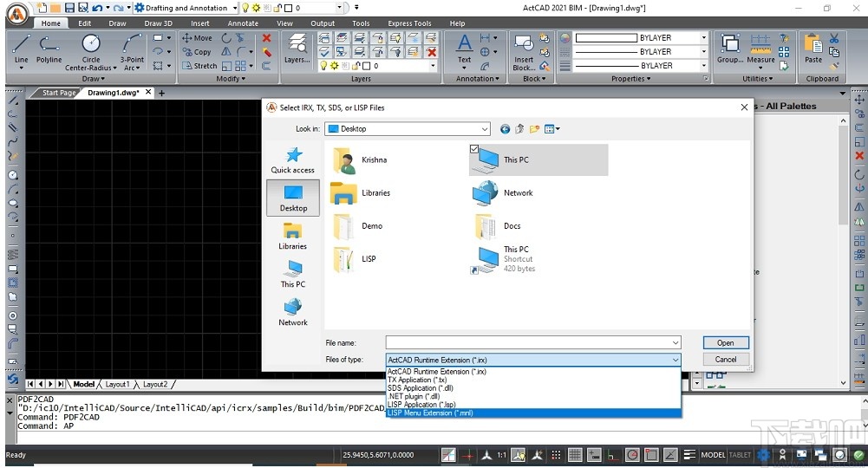Click the ActCAD application logo button
Image resolution: width=868 pixels, height=468 pixels.
(18, 15)
